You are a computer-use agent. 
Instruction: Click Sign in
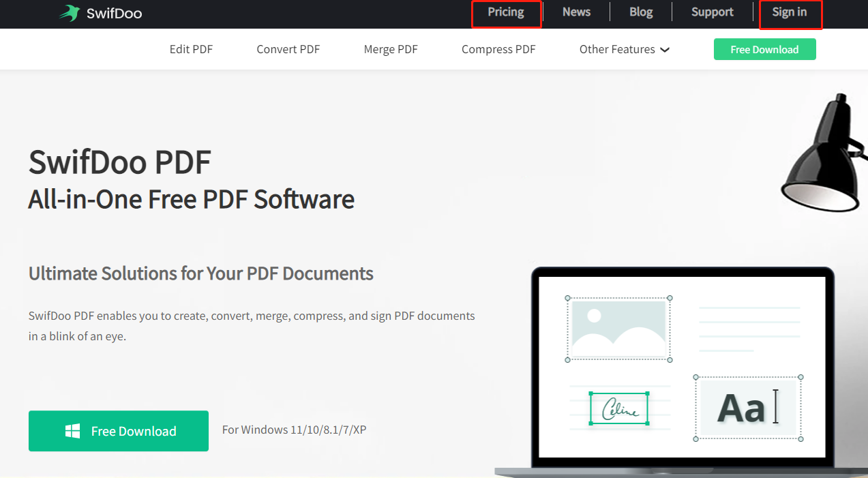click(790, 12)
